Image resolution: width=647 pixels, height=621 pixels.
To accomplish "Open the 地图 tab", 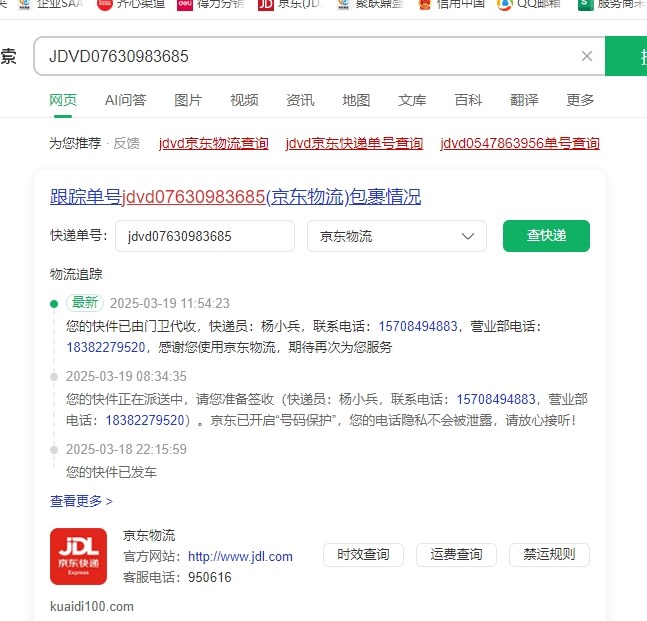I will (x=356, y=100).
